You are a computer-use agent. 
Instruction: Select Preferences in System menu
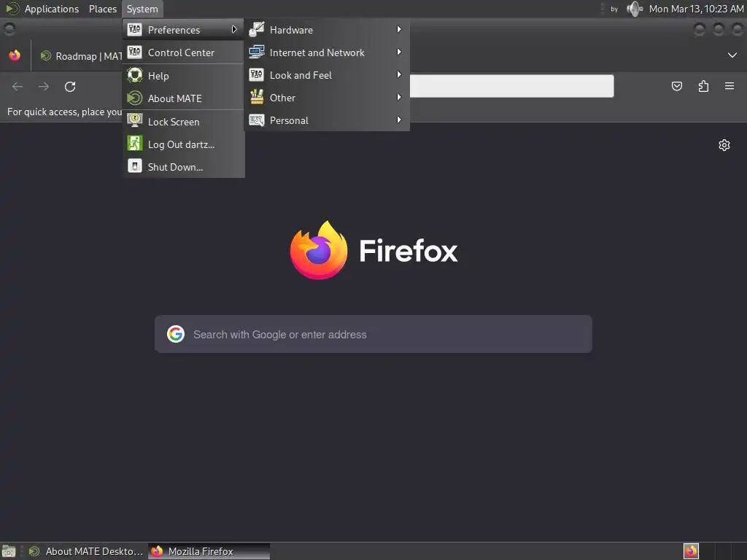pos(183,29)
